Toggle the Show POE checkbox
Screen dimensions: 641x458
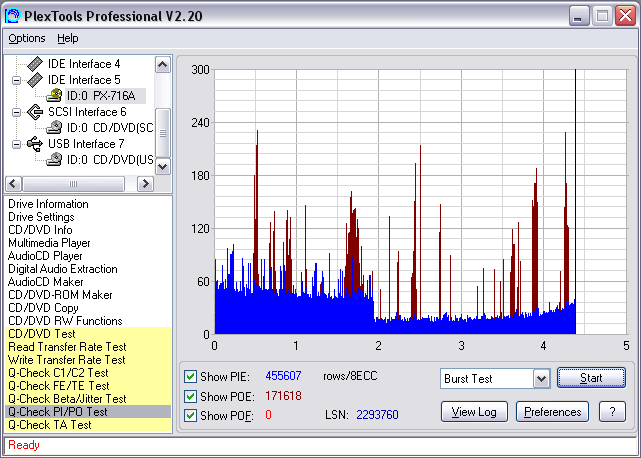click(x=190, y=396)
